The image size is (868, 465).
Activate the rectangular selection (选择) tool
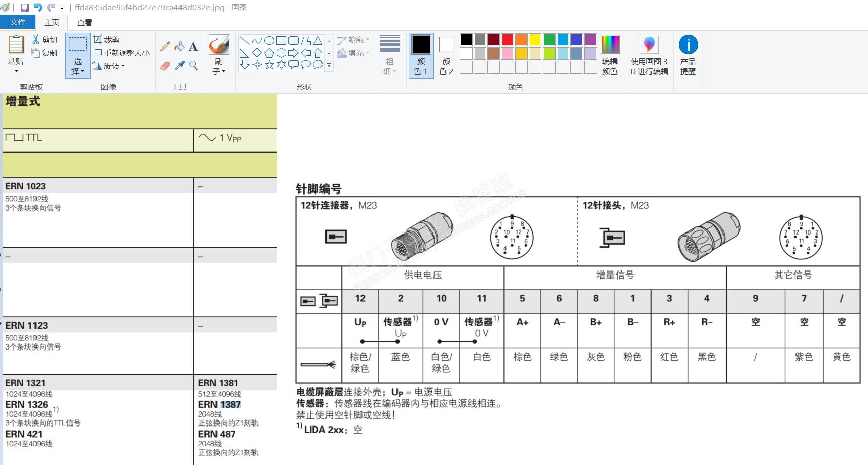coord(78,45)
